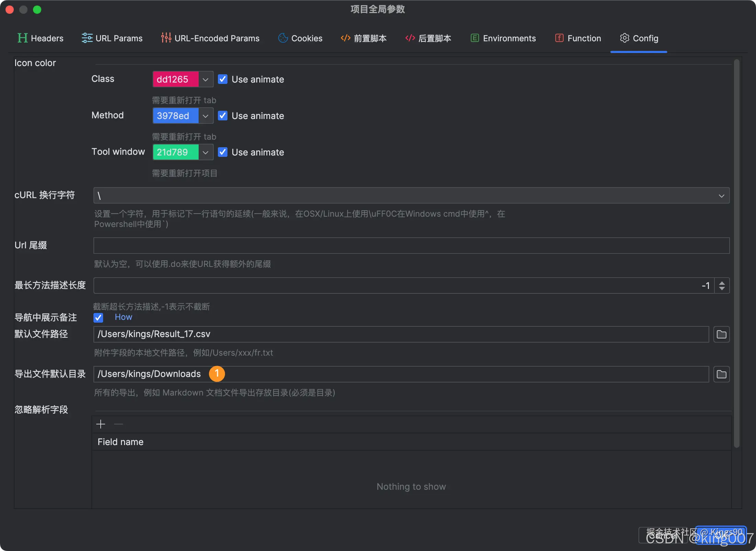Viewport: 756px width, 551px height.
Task: Click the Environments tab icon
Action: [475, 38]
